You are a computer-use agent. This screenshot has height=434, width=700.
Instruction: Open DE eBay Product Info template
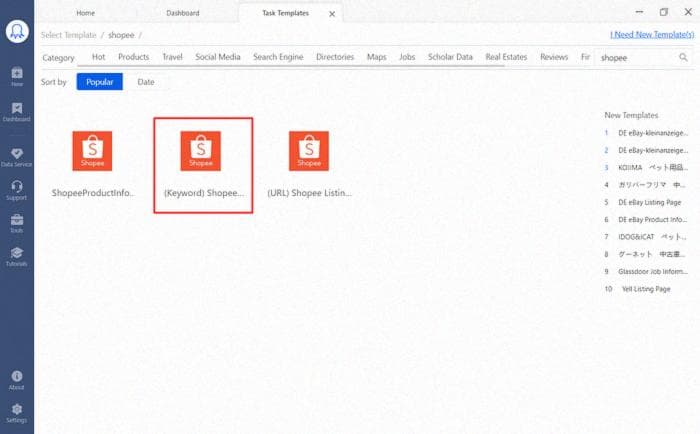(x=652, y=220)
